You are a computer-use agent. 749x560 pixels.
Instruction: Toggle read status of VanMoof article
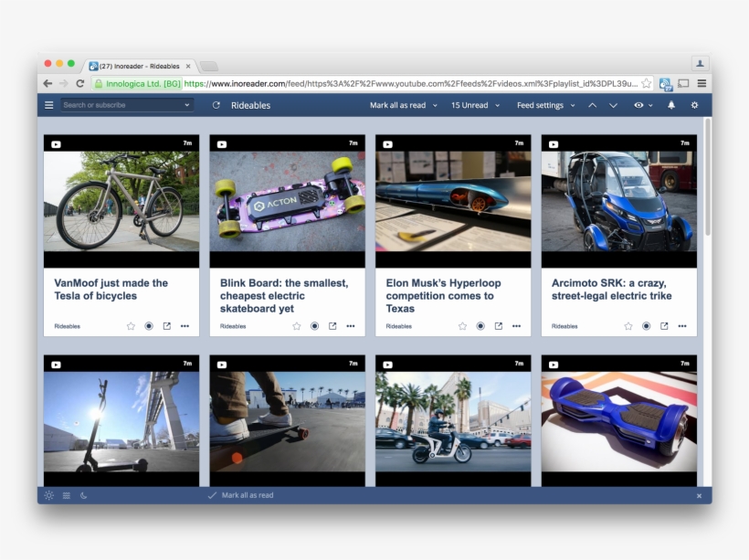(x=149, y=326)
